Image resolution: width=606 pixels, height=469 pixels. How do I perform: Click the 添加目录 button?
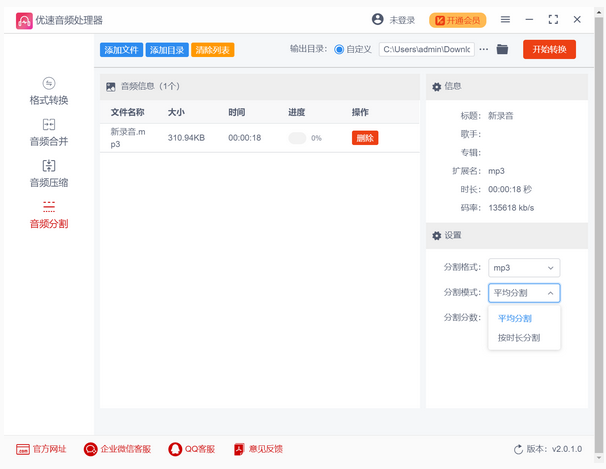pyautogui.click(x=167, y=50)
